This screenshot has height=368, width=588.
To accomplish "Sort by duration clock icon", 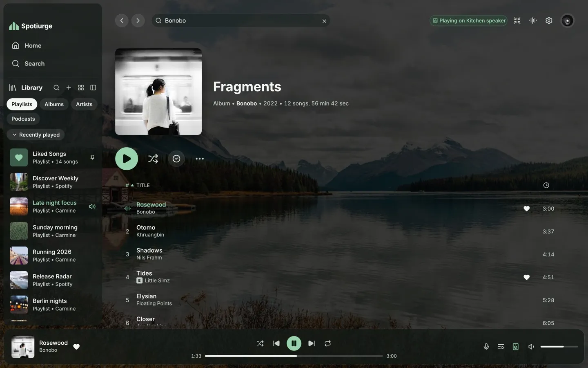I will (x=546, y=185).
